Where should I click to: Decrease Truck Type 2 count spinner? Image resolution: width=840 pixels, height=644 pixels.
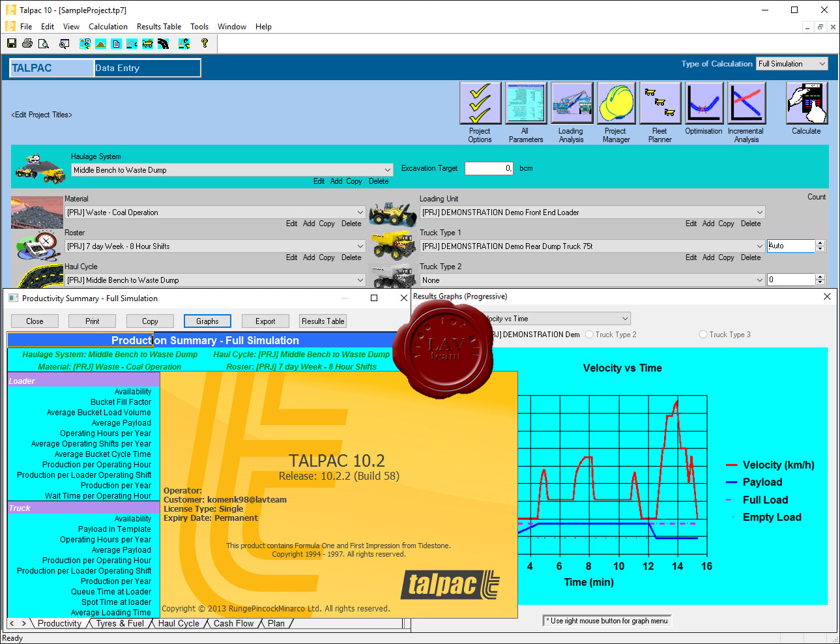(820, 283)
